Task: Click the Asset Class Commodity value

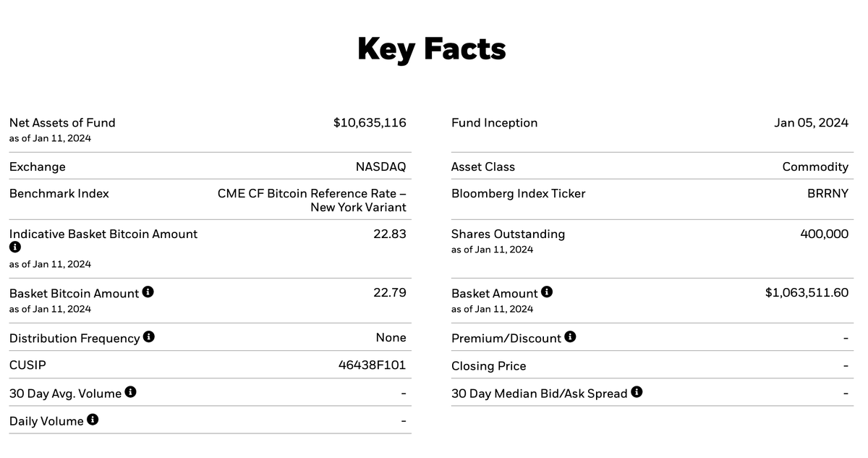Action: click(815, 167)
